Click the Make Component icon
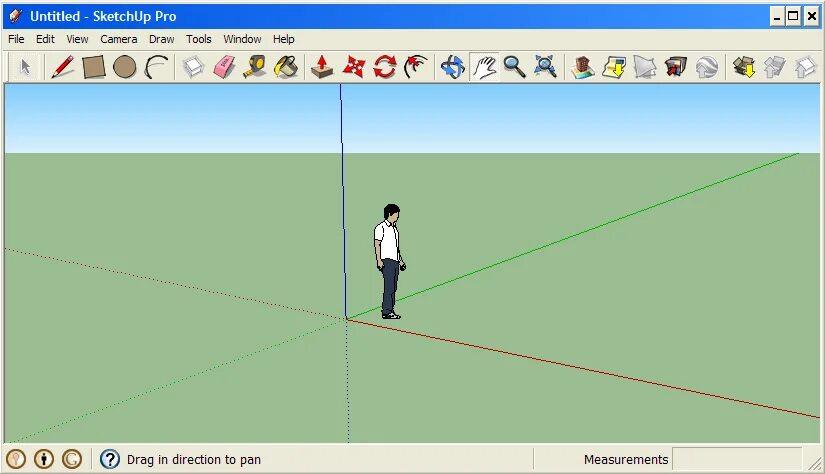Viewport: 825px width, 474px height. 193,67
